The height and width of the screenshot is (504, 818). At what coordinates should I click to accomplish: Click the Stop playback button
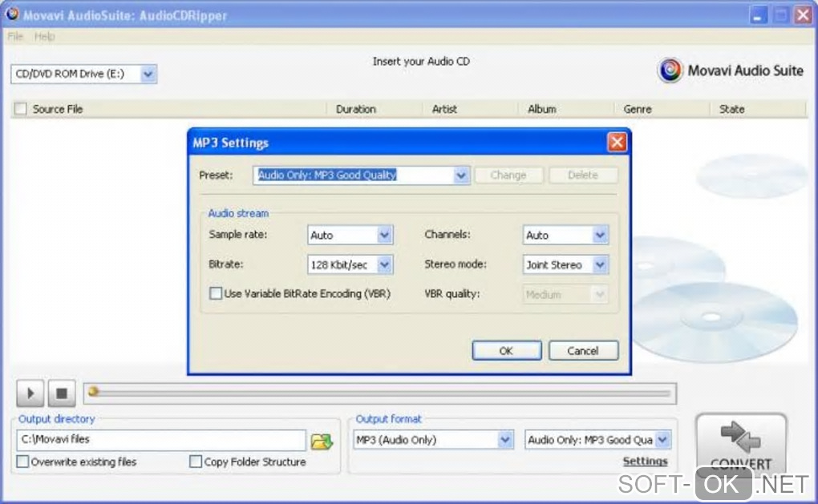(62, 393)
